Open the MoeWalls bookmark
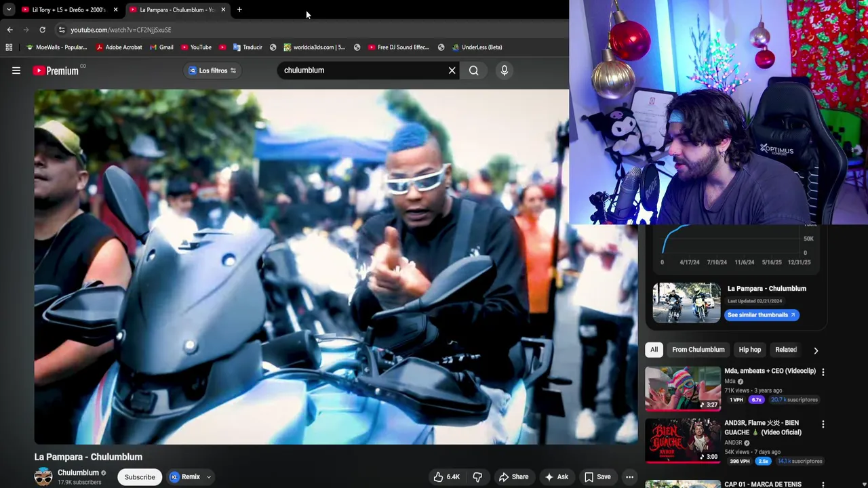This screenshot has width=868, height=488. click(x=56, y=47)
